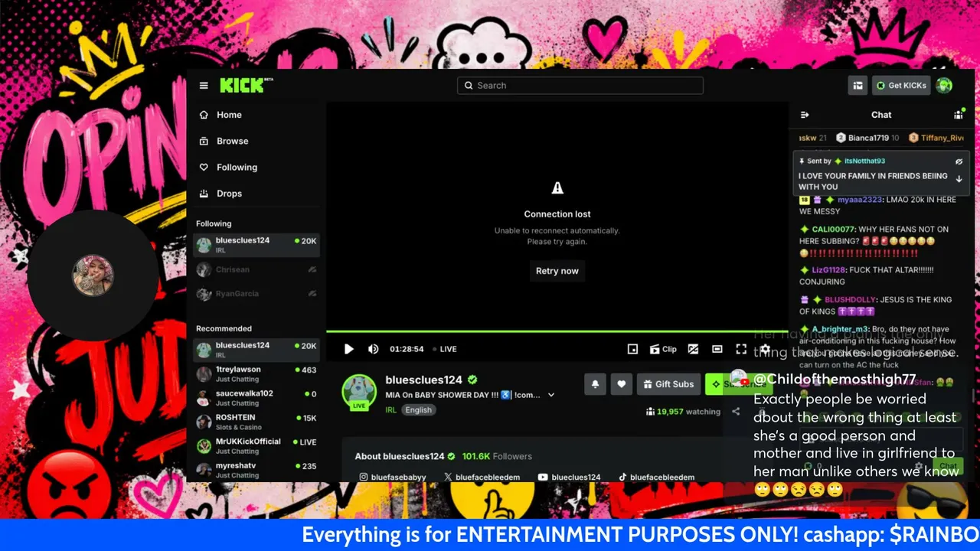Viewport: 980px width, 551px height.
Task: Open TikTok link bluefacebleedem
Action: coord(656,478)
